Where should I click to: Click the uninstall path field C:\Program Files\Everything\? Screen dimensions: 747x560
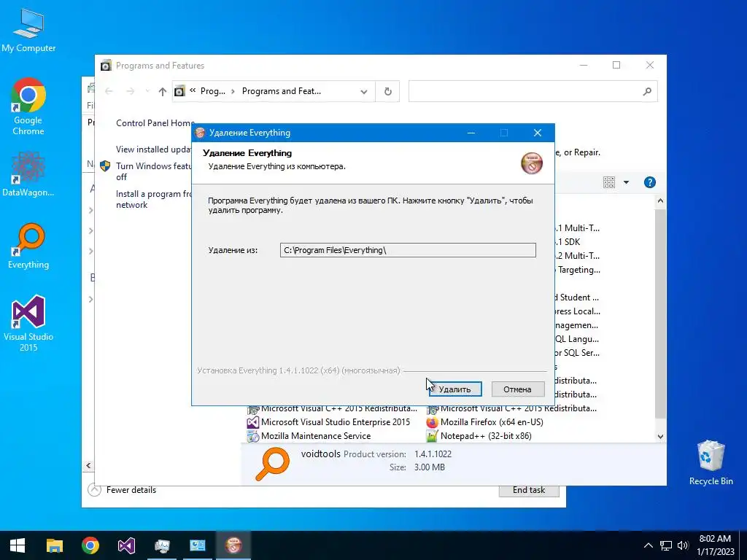[x=408, y=250]
